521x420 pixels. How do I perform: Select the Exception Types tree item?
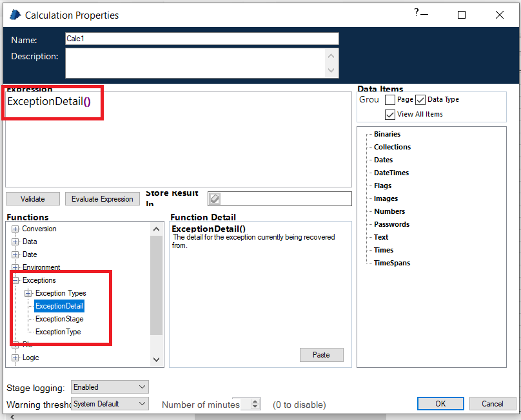[61, 293]
